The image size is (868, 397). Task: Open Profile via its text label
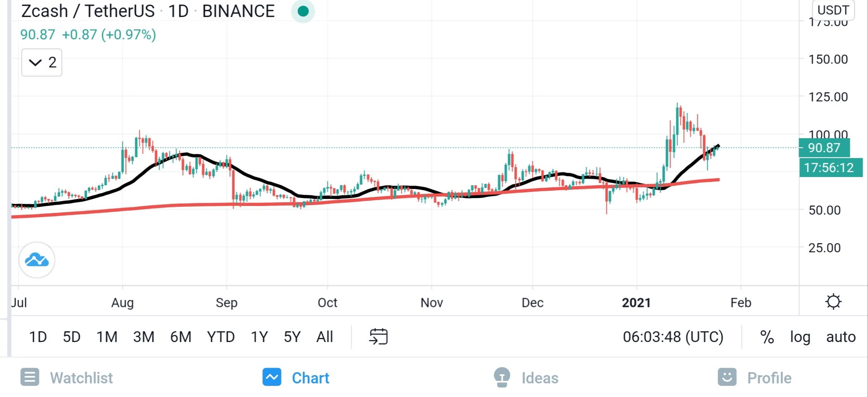pyautogui.click(x=769, y=378)
